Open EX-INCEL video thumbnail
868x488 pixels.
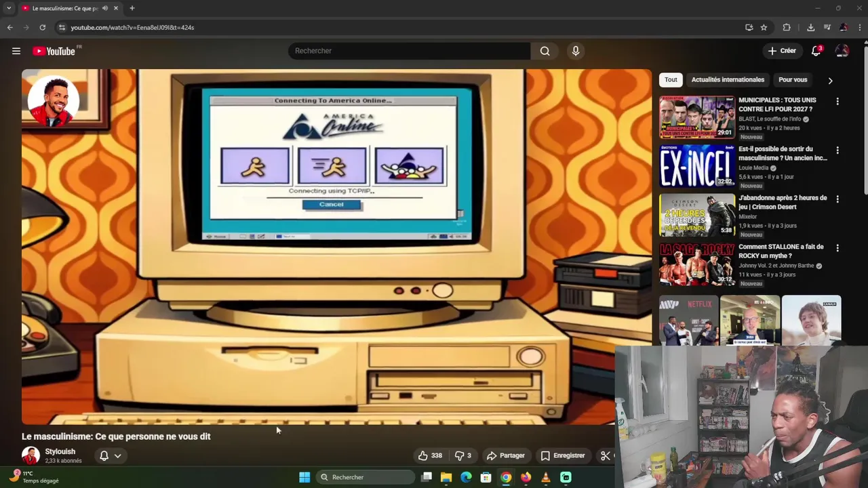pos(697,165)
